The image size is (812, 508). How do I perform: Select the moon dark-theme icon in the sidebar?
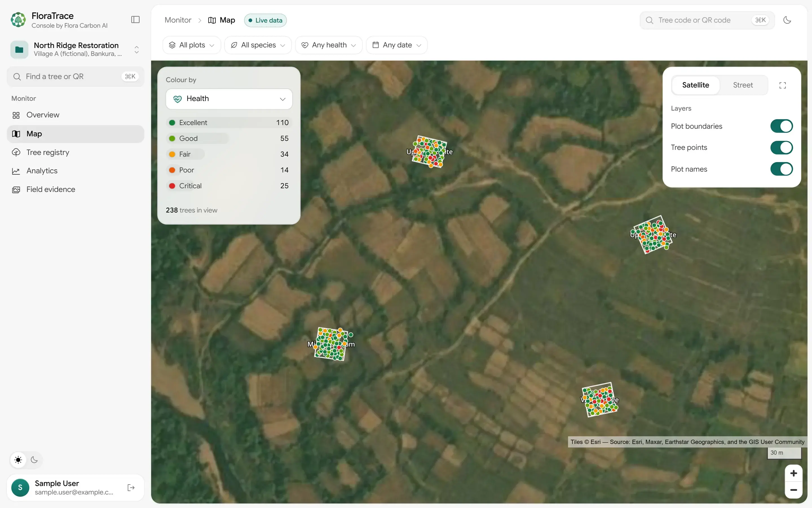pos(34,460)
